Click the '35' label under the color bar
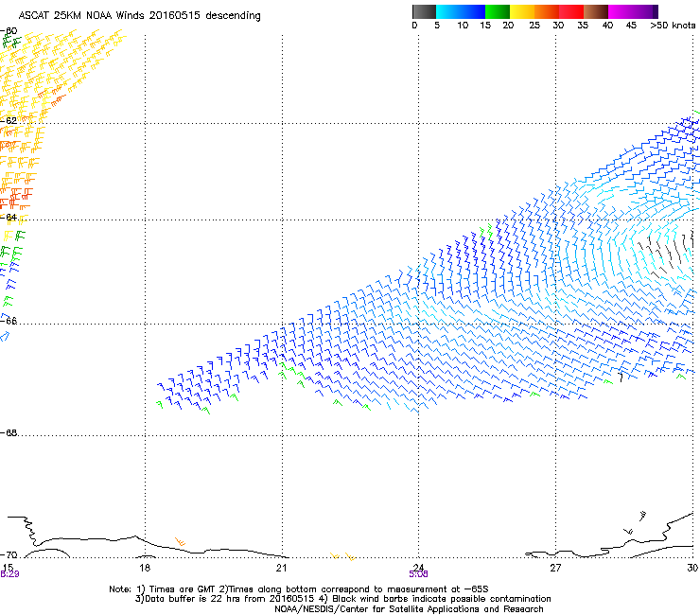 click(583, 26)
